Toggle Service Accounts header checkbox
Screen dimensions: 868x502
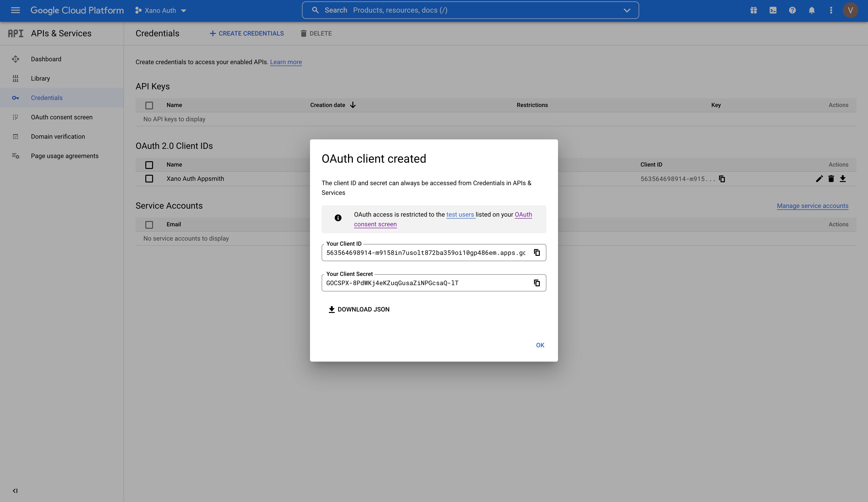point(149,224)
